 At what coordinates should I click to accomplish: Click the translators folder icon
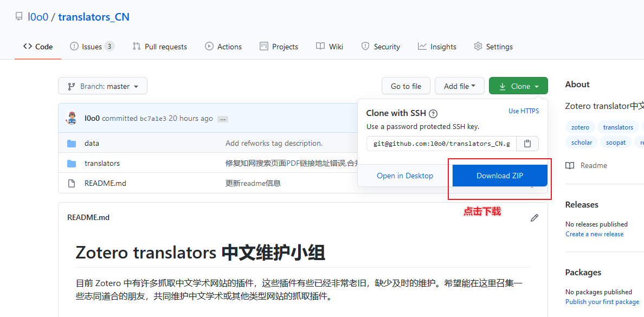(72, 163)
